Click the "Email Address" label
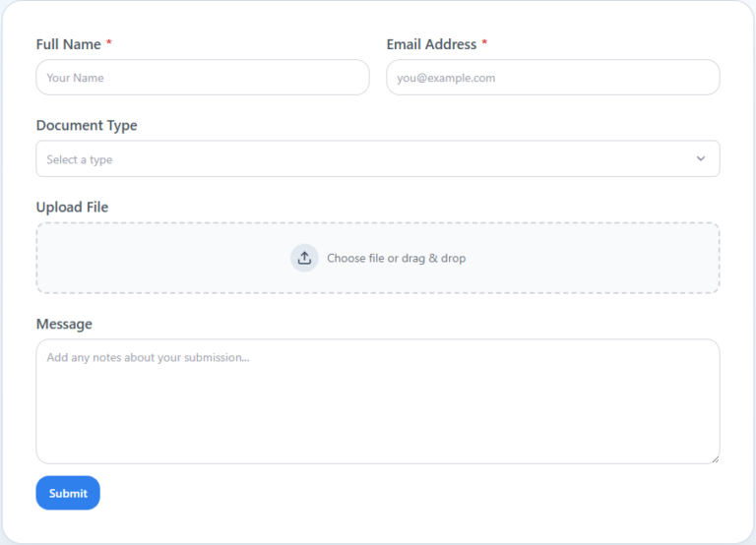756x545 pixels. click(431, 44)
